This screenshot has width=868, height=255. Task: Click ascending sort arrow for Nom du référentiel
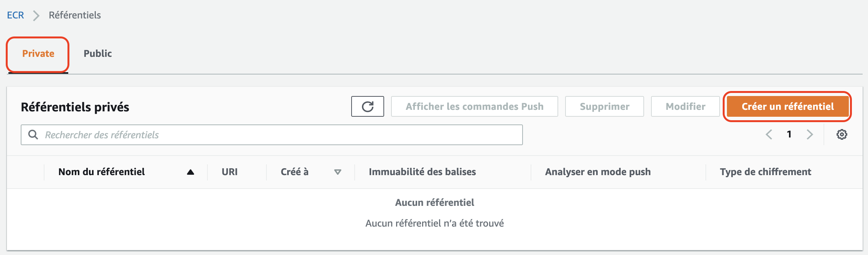(190, 172)
